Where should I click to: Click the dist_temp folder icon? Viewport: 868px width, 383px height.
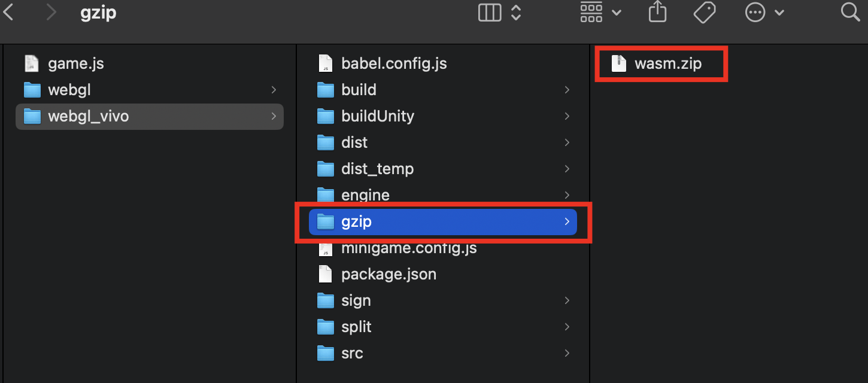(x=325, y=169)
